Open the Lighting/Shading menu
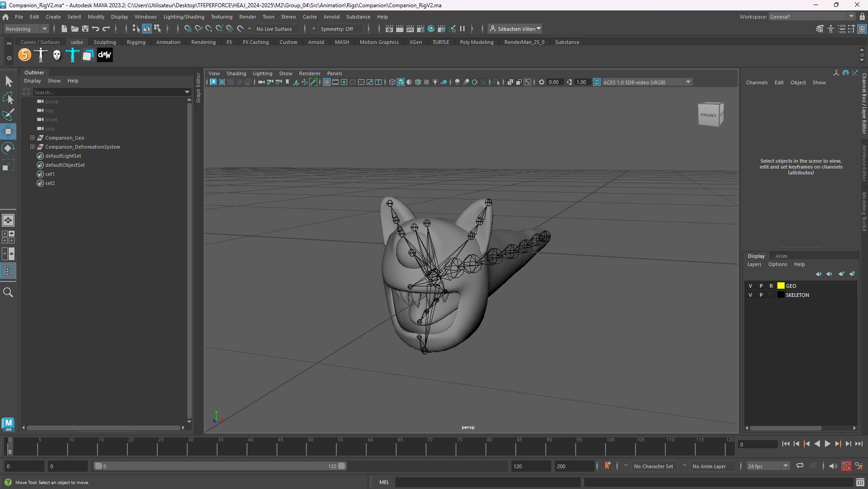 (x=184, y=17)
